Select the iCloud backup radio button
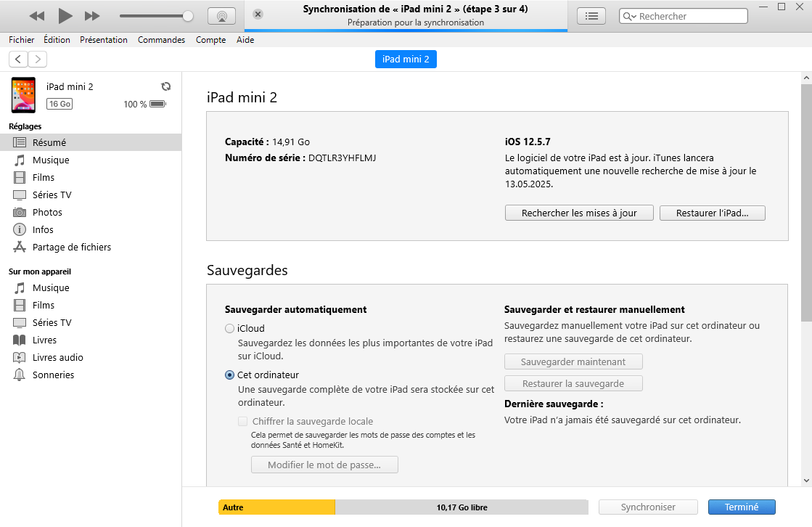Screen dimensions: 812x527 click(x=229, y=329)
